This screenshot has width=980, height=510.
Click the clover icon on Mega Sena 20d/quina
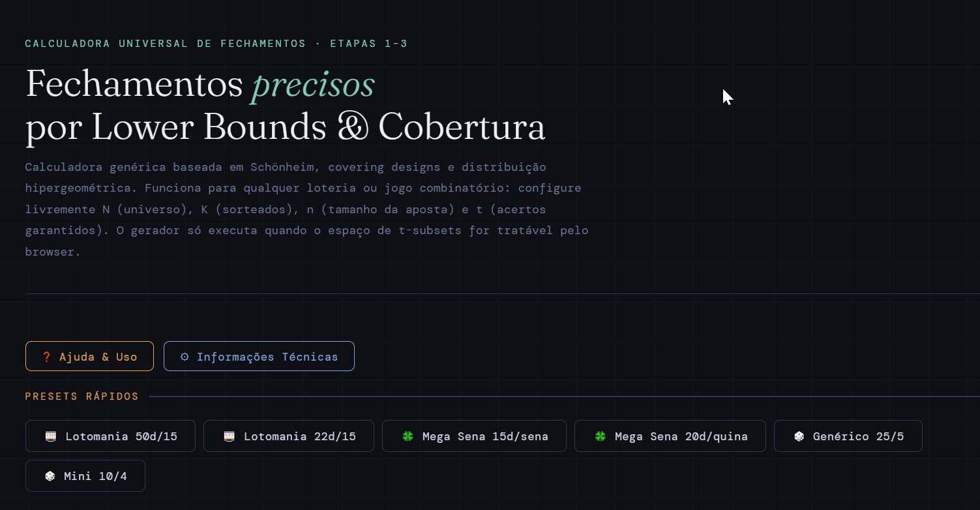coord(600,436)
